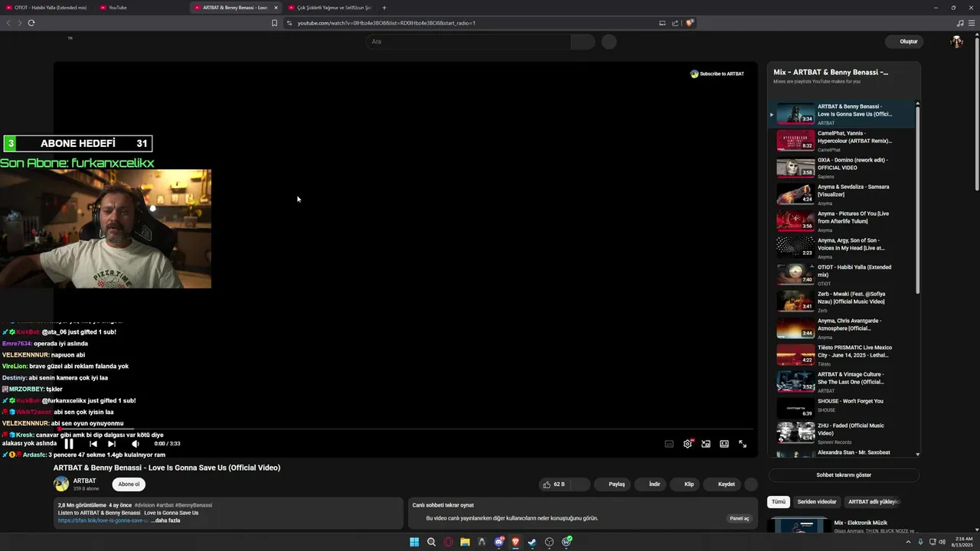The image size is (980, 551).
Task: Reload the page with the refresh icon
Action: tap(31, 23)
